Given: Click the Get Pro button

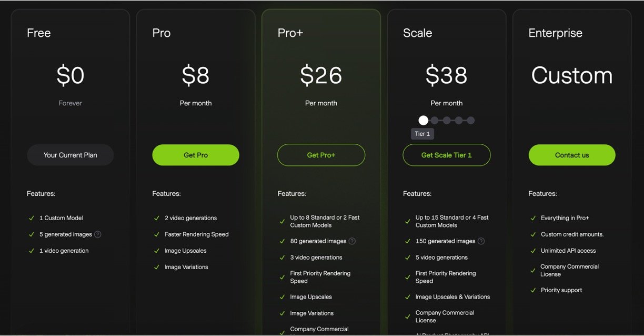Looking at the screenshot, I should 196,155.
